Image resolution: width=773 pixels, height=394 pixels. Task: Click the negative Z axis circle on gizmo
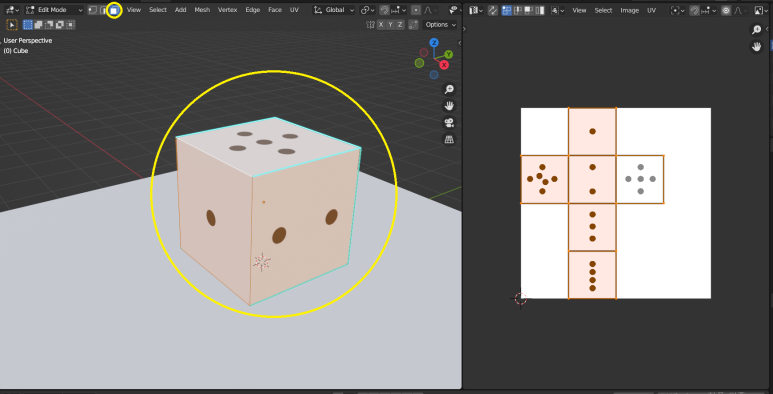coord(434,74)
